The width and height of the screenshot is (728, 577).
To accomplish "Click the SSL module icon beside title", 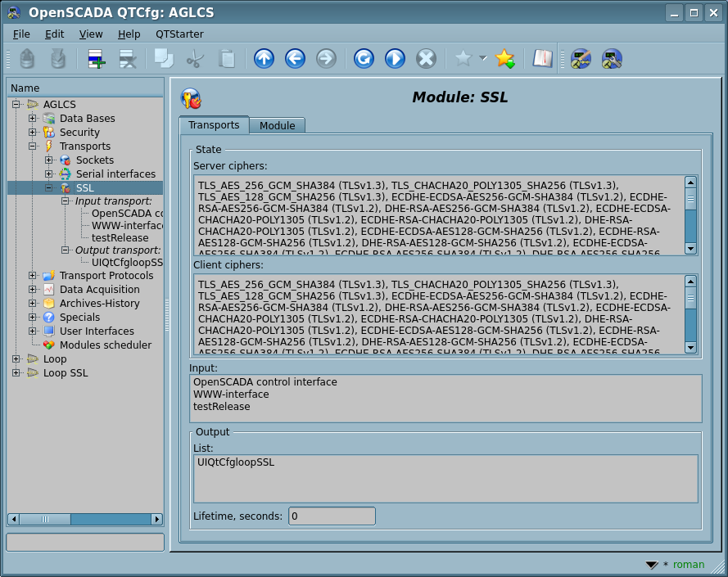I will pos(191,98).
